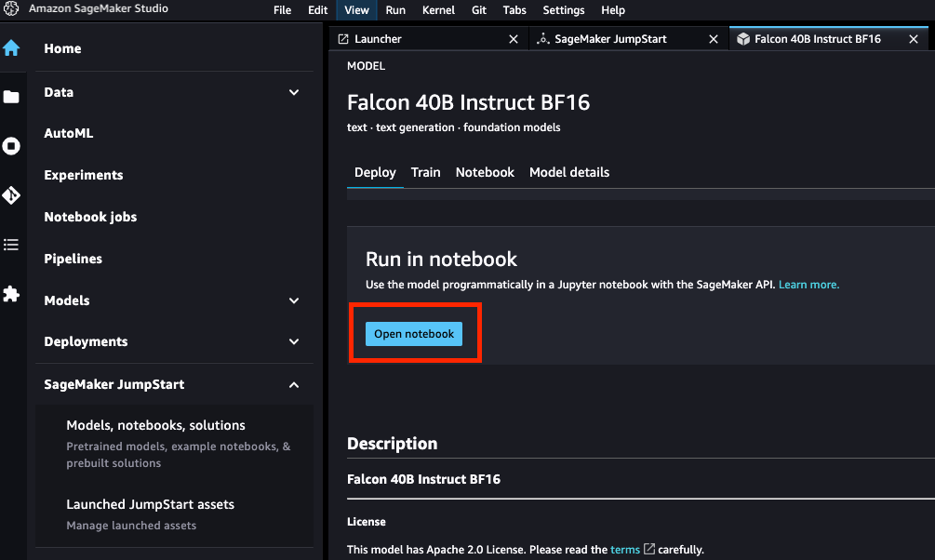Follow the Learn more link
Viewport: 935px width, 560px height.
pos(808,285)
